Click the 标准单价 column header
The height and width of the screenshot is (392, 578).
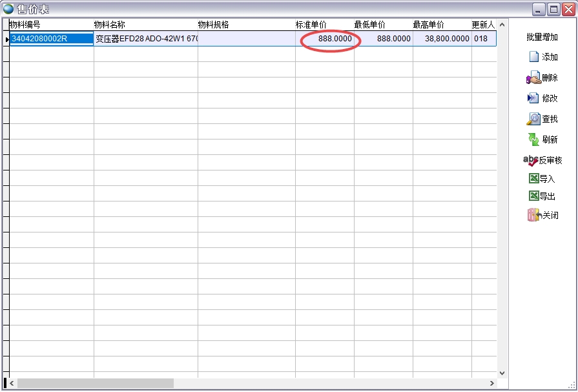point(311,25)
